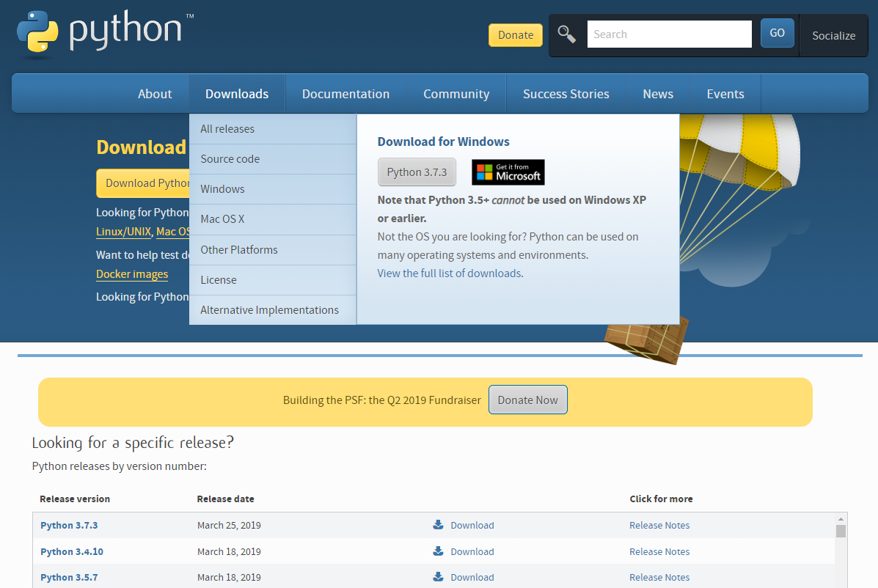Click the Python 3.7.3 download button

[417, 172]
